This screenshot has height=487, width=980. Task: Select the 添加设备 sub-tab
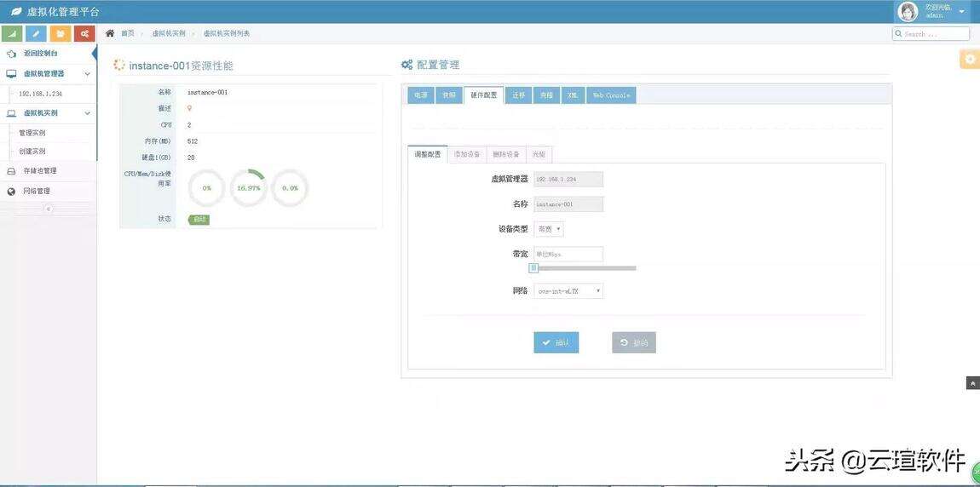pos(467,154)
